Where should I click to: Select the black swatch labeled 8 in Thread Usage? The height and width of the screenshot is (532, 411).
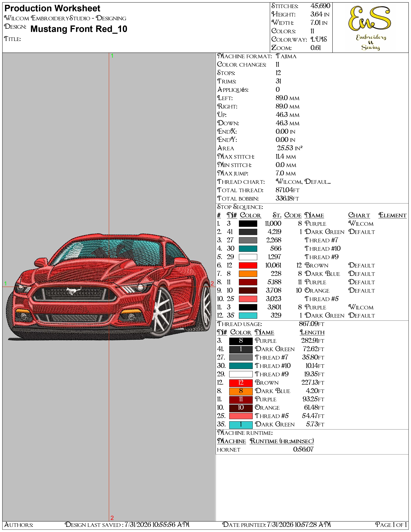click(241, 341)
